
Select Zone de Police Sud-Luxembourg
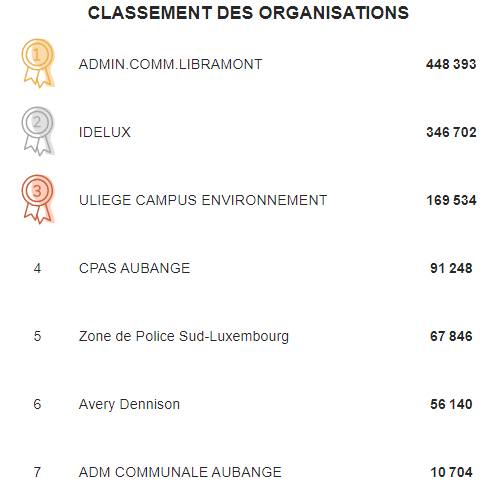[184, 336]
